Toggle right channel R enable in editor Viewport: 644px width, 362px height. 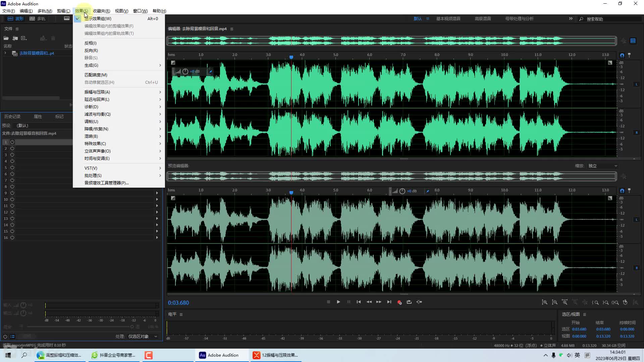(636, 133)
